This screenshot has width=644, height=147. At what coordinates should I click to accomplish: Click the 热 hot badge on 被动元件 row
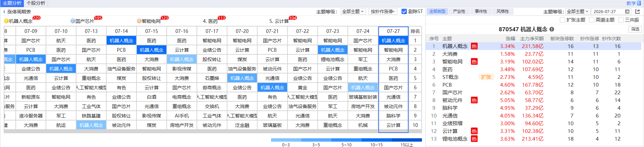(474, 100)
